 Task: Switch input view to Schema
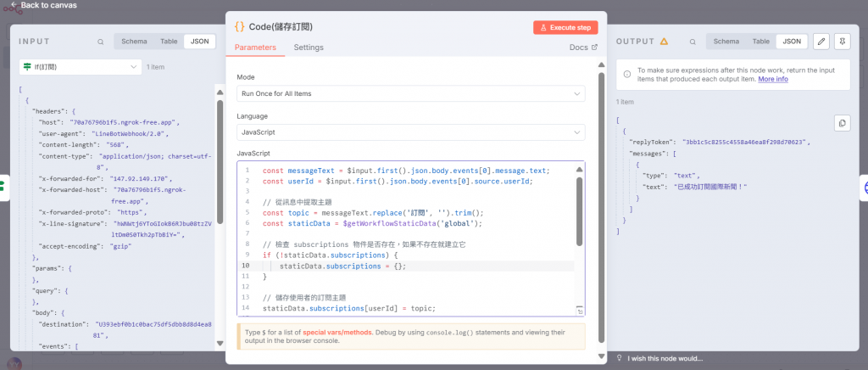(135, 42)
